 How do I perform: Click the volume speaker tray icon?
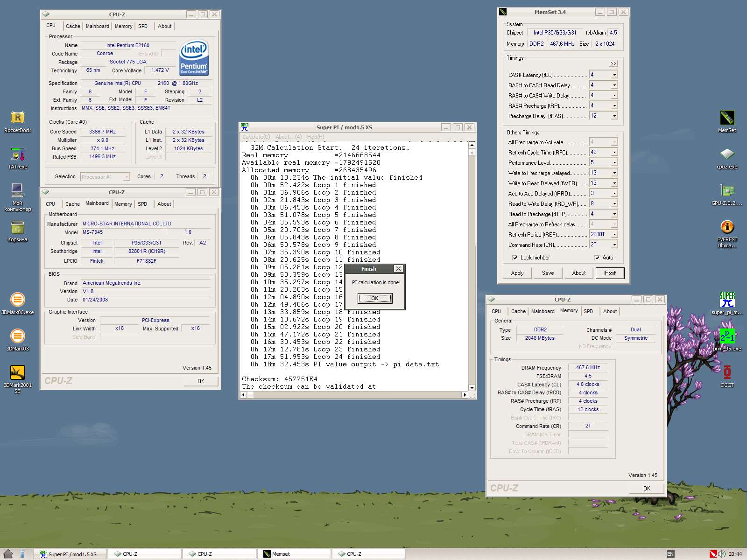click(722, 554)
